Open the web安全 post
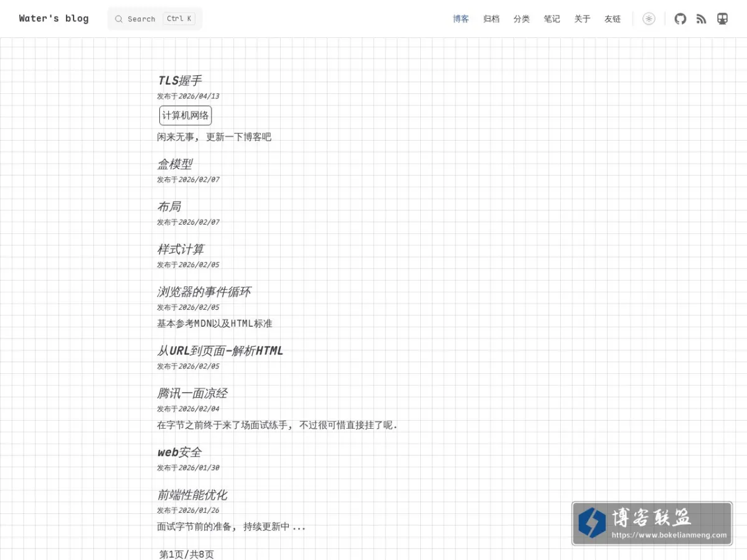The height and width of the screenshot is (560, 747). coord(179,452)
